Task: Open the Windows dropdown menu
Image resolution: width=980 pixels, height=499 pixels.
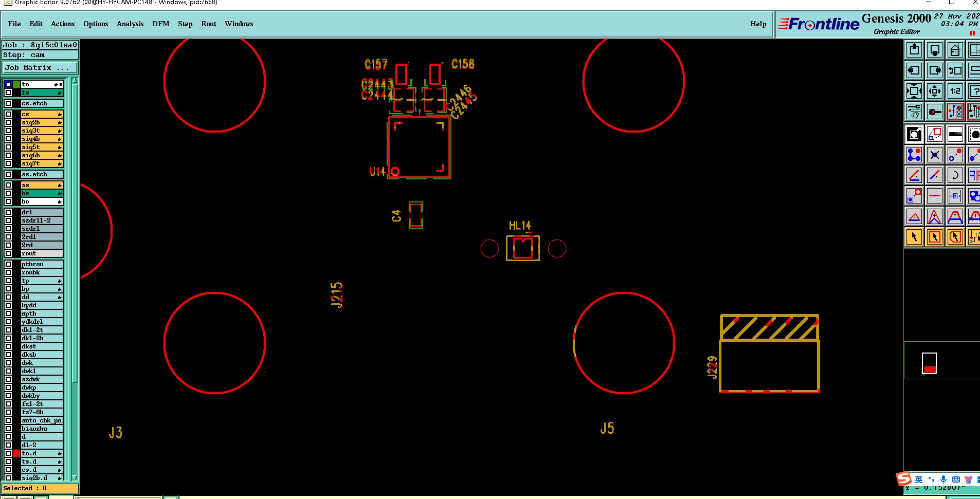Action: 239,24
